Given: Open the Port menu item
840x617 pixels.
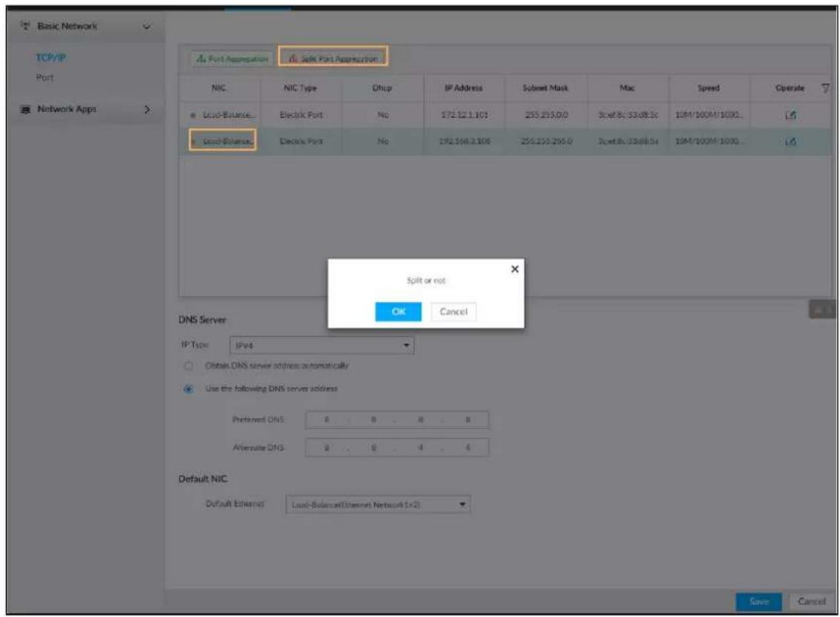Looking at the screenshot, I should coord(45,77).
